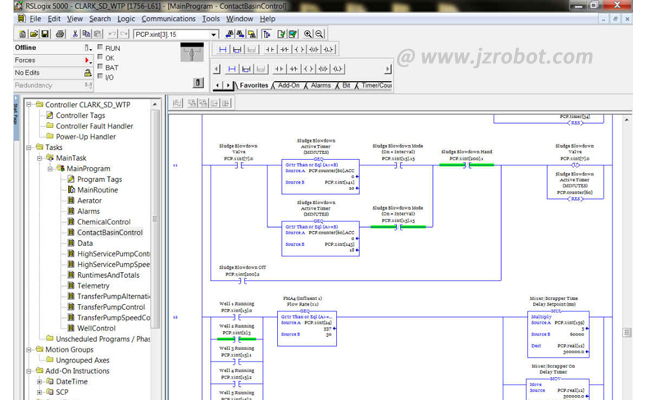Collapse the Controller CLARK_SD_WTP tree node
The height and width of the screenshot is (400, 645).
(27, 105)
